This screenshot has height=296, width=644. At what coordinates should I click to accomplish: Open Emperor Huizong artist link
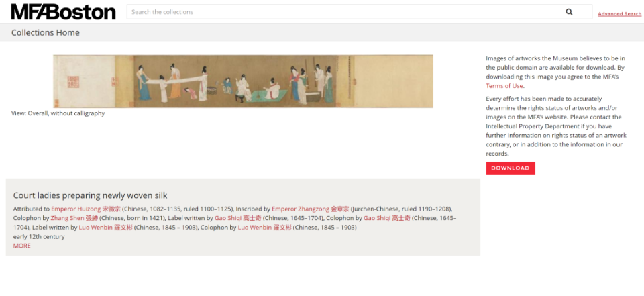tap(86, 209)
